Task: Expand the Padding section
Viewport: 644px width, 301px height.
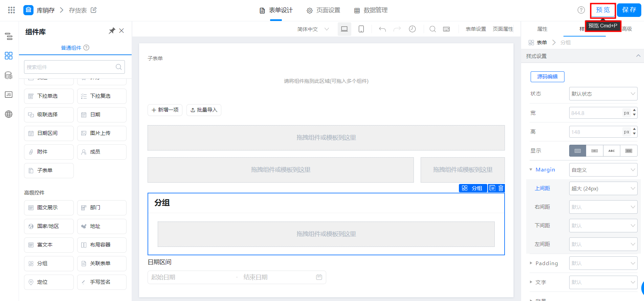Action: pyautogui.click(x=531, y=263)
